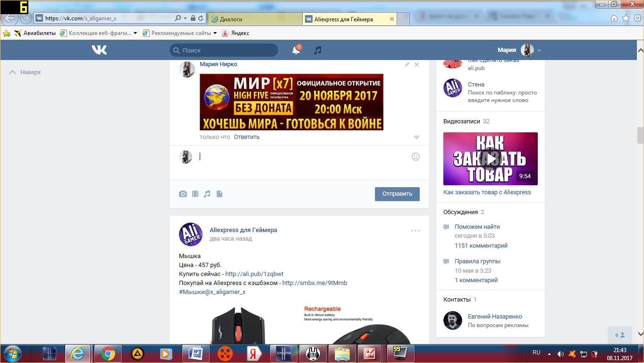Click Ответить under the comment
Viewport: 644px width, 363px height.
[246, 137]
